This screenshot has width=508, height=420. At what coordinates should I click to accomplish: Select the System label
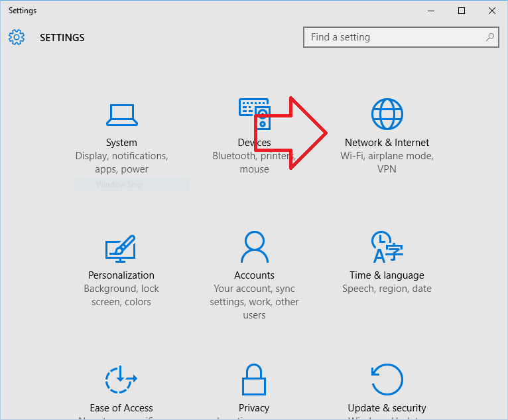121,143
